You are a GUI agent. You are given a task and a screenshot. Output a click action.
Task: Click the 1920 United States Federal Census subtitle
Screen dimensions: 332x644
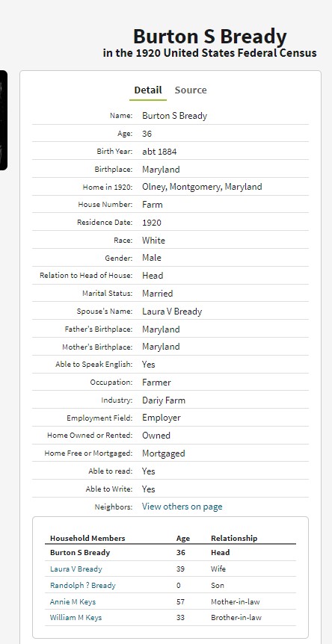click(x=210, y=53)
